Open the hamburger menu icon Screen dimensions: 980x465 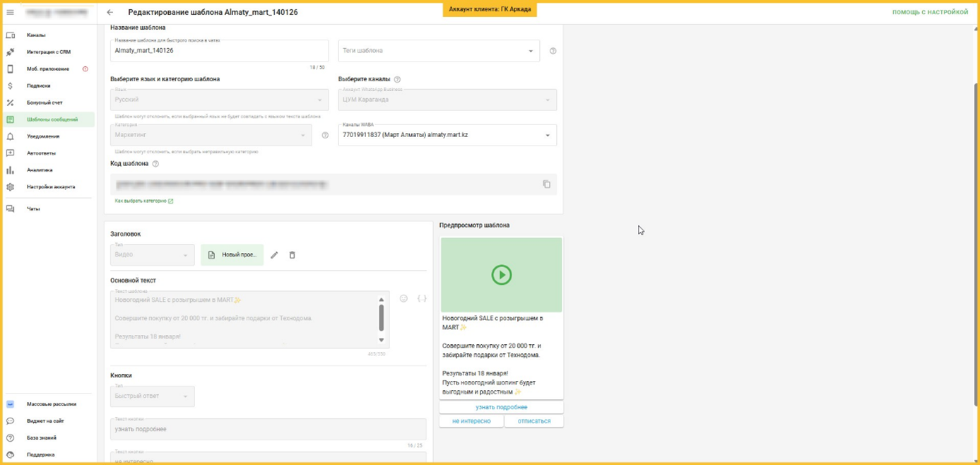pos(10,12)
